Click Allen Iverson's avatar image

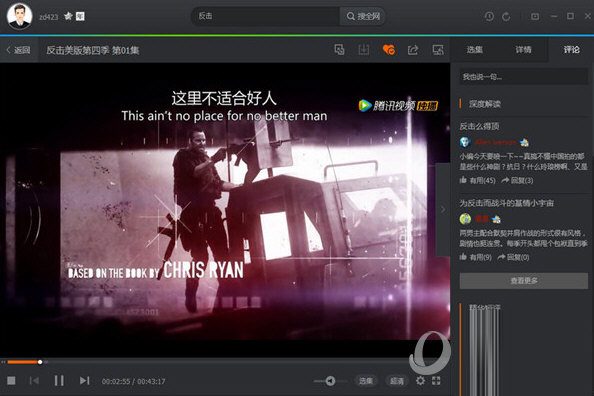(465, 142)
